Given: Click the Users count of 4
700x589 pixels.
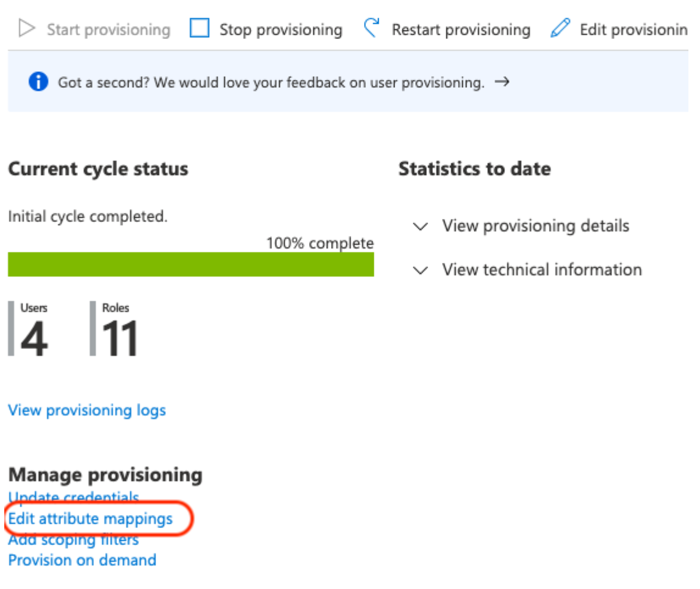Looking at the screenshot, I should (34, 338).
